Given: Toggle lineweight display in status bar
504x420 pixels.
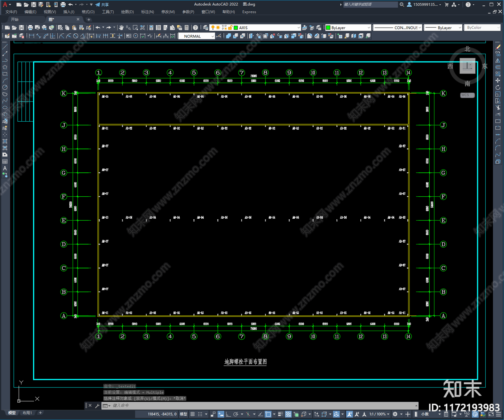Looking at the screenshot, I should pyautogui.click(x=280, y=414).
